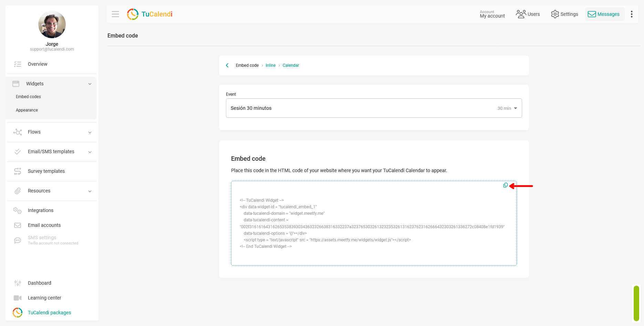Click Jorge's profile photo
This screenshot has width=644, height=326.
pos(52,24)
